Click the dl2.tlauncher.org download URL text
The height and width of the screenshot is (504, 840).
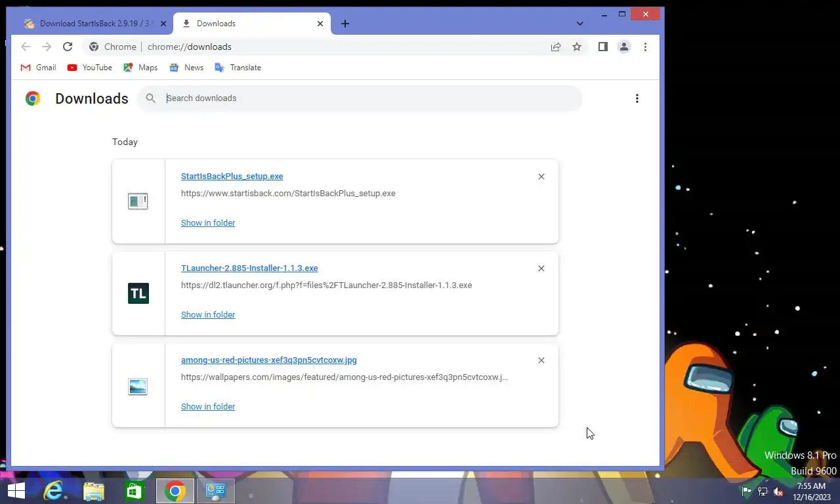coord(327,285)
